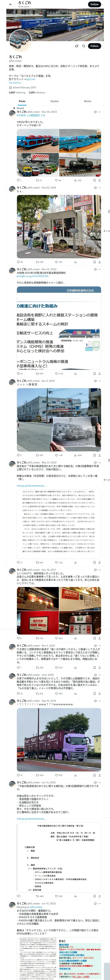Click Translate bio link
Image resolution: width=110 pixels, height=980 pixels.
pyautogui.click(x=15, y=82)
